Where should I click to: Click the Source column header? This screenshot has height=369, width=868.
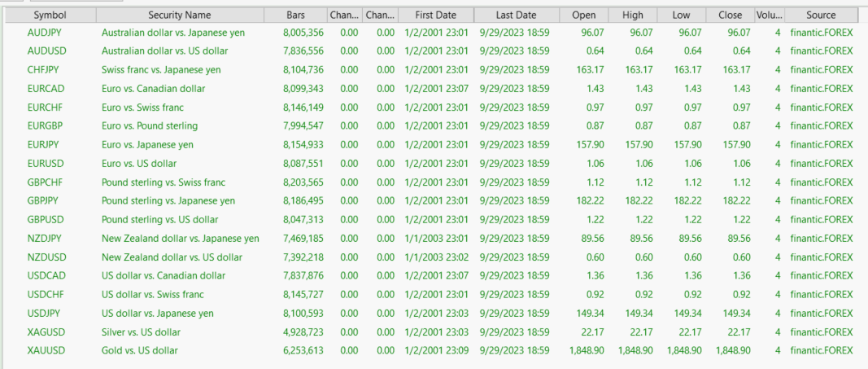coord(821,15)
